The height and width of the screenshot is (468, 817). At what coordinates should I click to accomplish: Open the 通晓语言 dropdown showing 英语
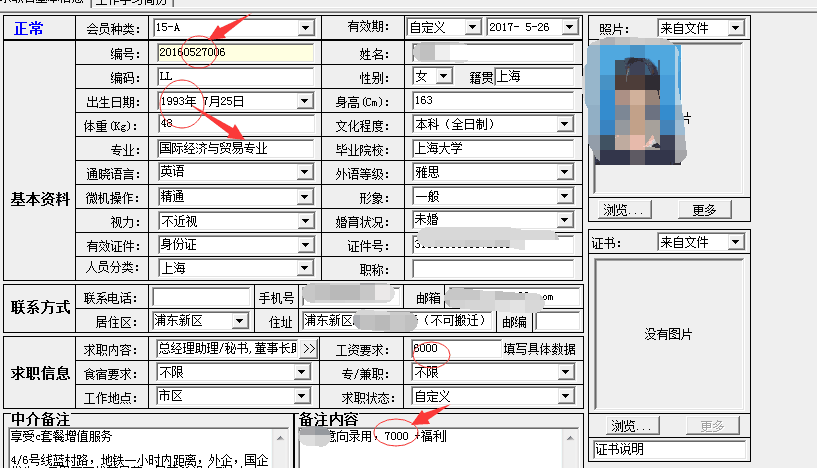[x=305, y=173]
